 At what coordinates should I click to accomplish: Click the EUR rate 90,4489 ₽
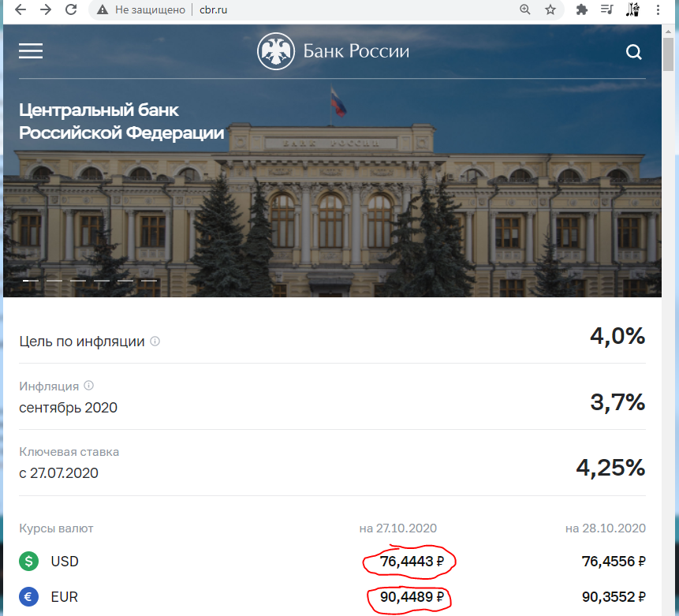pyautogui.click(x=412, y=597)
